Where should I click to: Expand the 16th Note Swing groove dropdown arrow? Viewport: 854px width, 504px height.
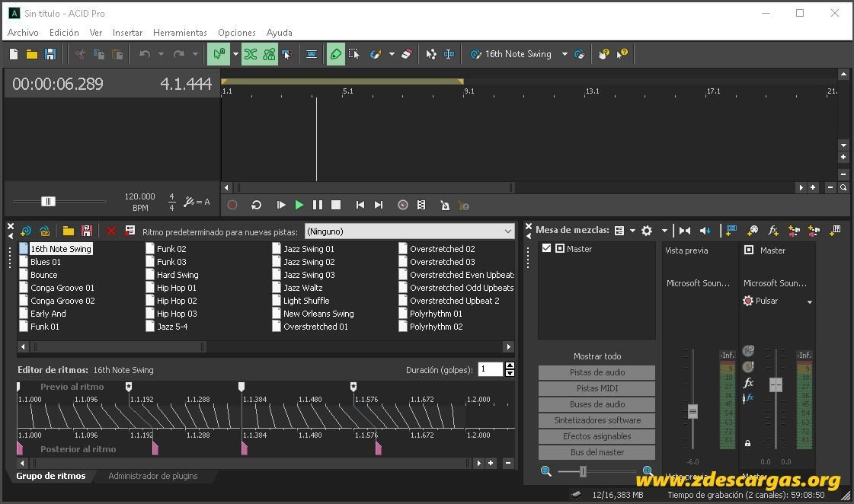click(565, 54)
